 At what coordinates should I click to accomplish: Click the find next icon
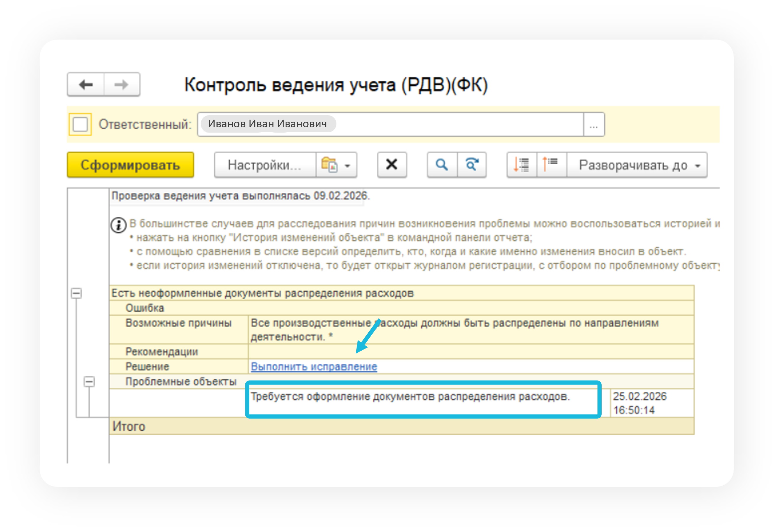472,165
